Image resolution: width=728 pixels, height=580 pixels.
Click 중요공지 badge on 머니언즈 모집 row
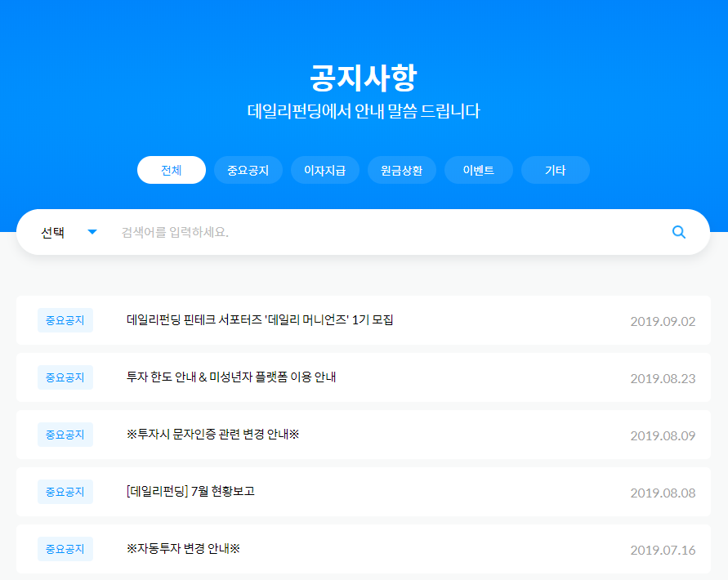pos(65,320)
